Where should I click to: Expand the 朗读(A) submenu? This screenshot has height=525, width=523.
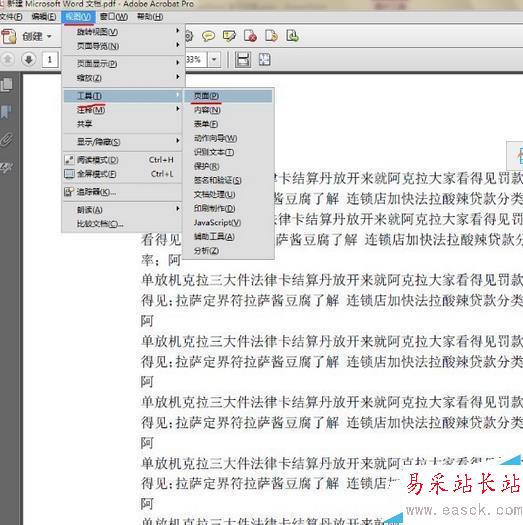(x=123, y=210)
